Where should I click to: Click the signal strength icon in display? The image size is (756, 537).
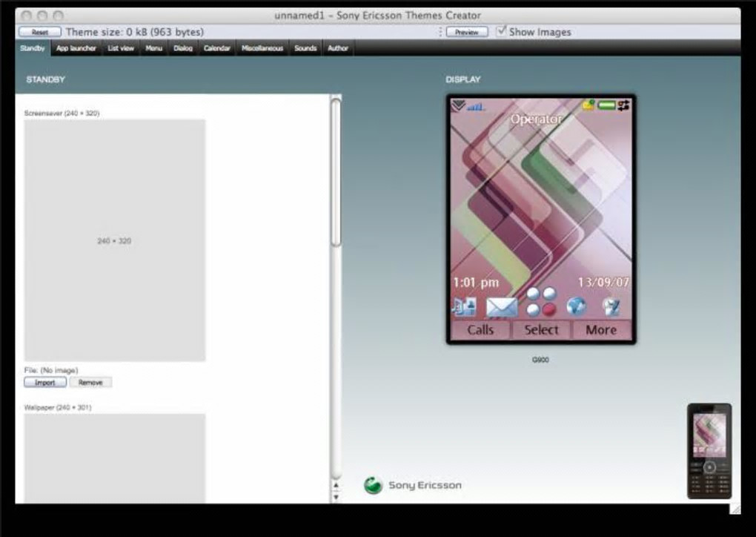point(476,107)
